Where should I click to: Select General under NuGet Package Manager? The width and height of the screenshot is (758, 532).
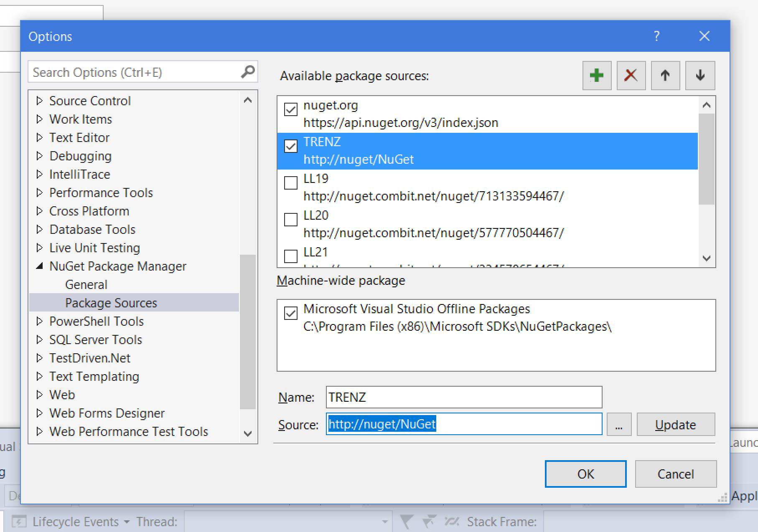(86, 284)
